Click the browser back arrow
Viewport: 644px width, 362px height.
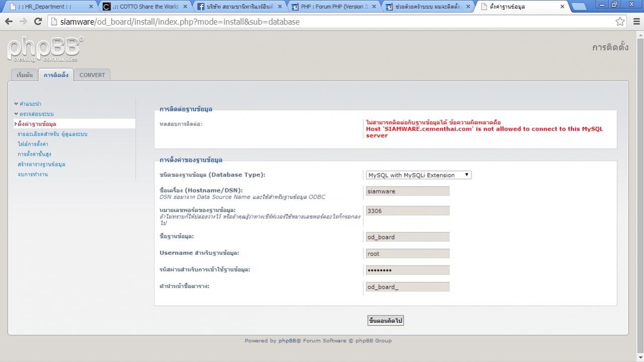pyautogui.click(x=9, y=22)
